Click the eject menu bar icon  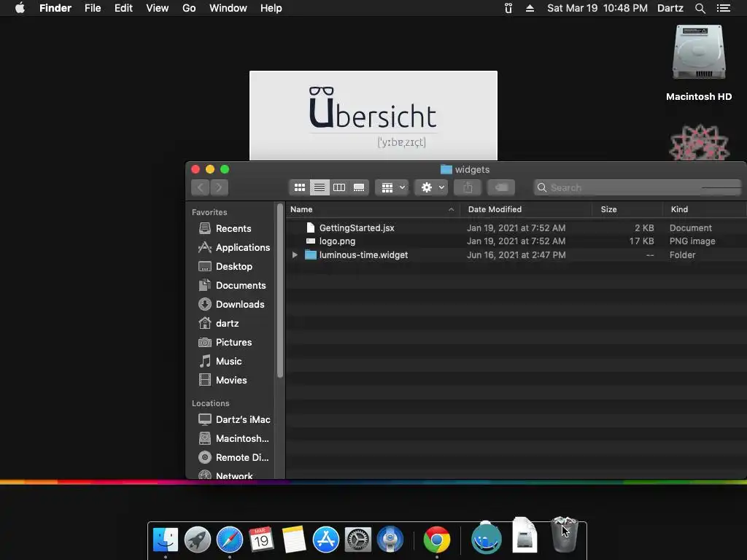point(530,8)
